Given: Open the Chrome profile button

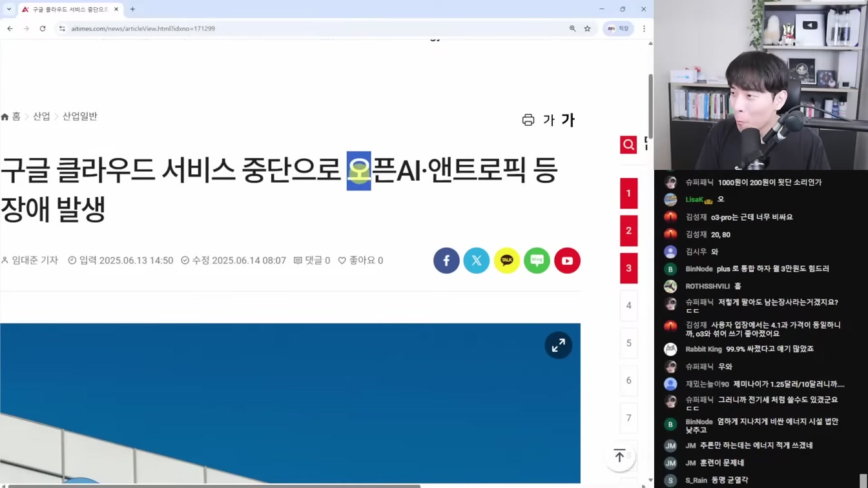Looking at the screenshot, I should [618, 28].
